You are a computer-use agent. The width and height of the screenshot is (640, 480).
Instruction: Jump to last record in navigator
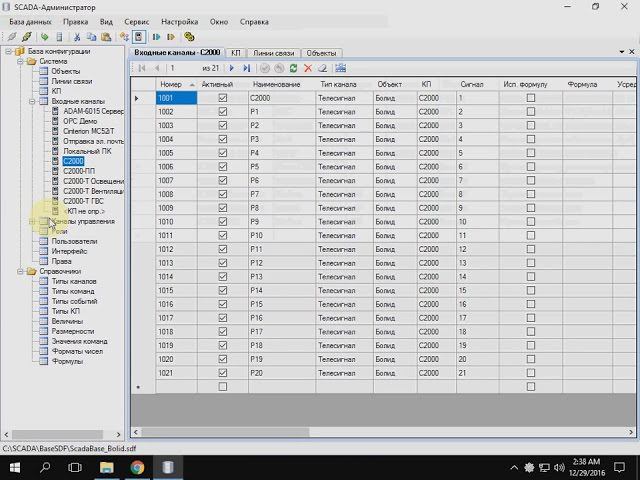coord(246,68)
